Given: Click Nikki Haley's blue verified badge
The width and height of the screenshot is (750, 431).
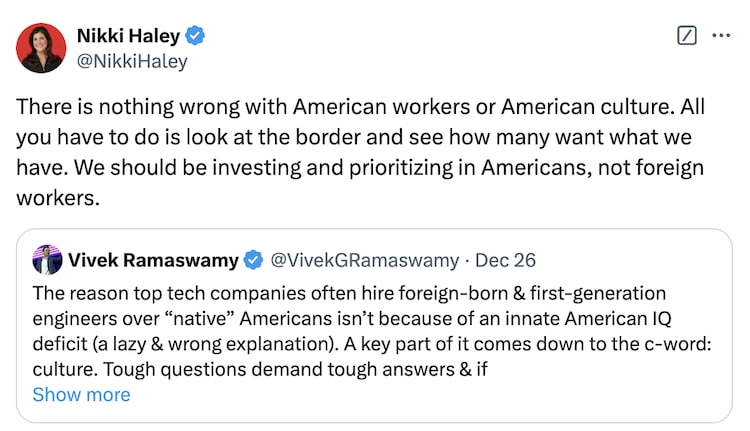Looking at the screenshot, I should pyautogui.click(x=196, y=36).
